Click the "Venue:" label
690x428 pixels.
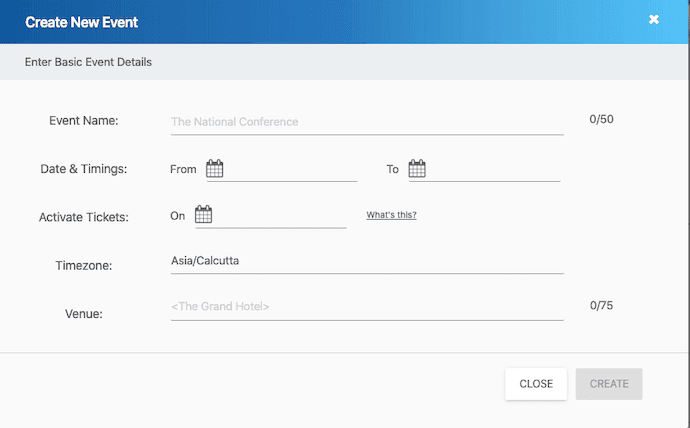(x=84, y=314)
